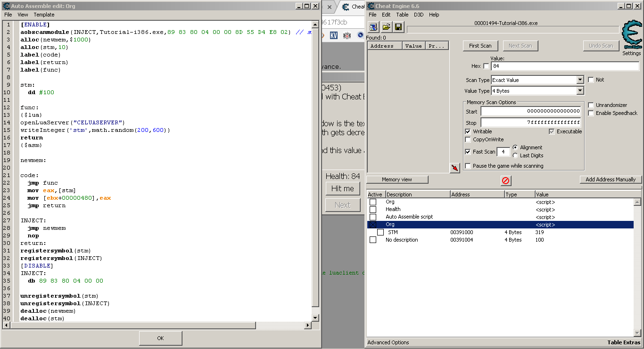Click the Memory view button
Screen dimensions: 644x349
coord(397,179)
